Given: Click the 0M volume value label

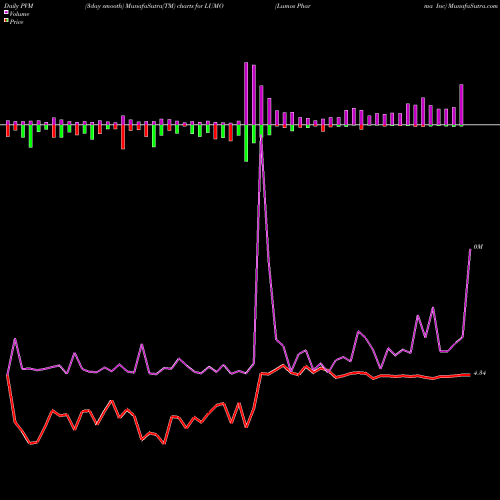Looking at the screenshot, I should [x=478, y=247].
